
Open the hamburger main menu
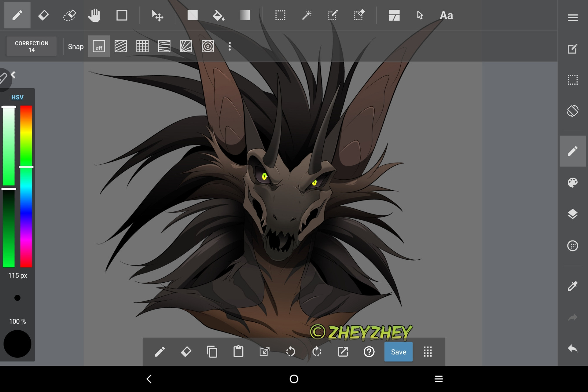click(573, 18)
